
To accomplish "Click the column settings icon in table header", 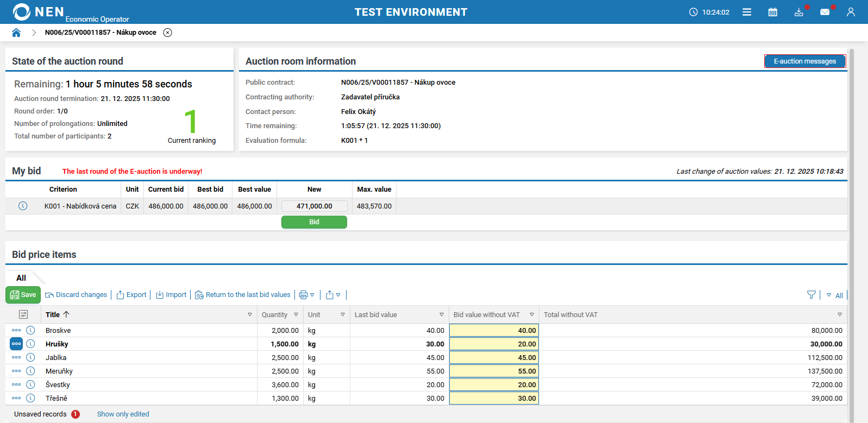I will 23,314.
